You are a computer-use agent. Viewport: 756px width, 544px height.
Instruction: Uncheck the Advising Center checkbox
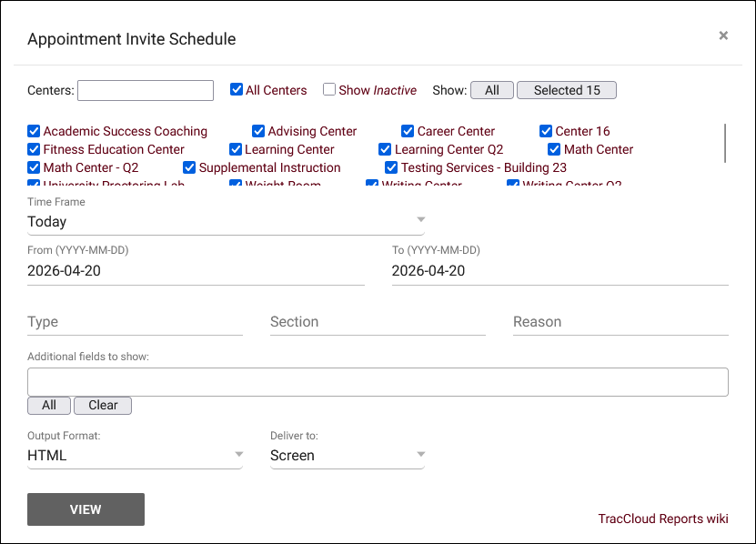pos(258,131)
